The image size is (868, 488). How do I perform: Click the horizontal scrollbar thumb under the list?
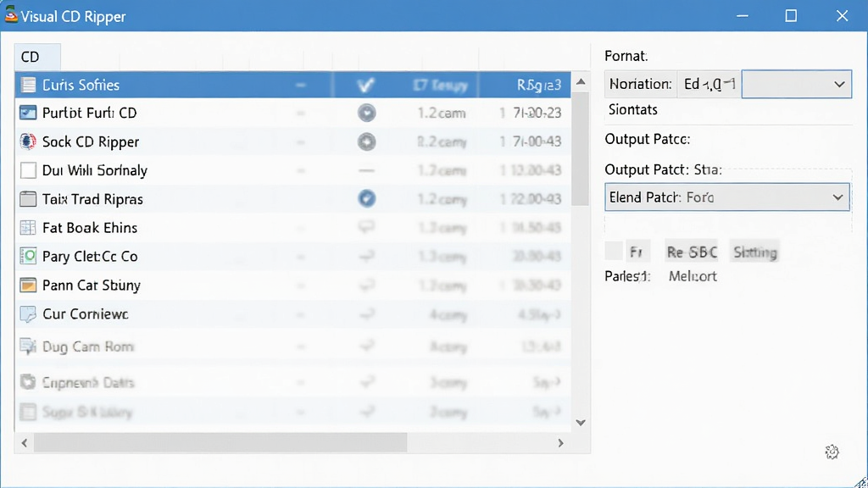point(220,442)
